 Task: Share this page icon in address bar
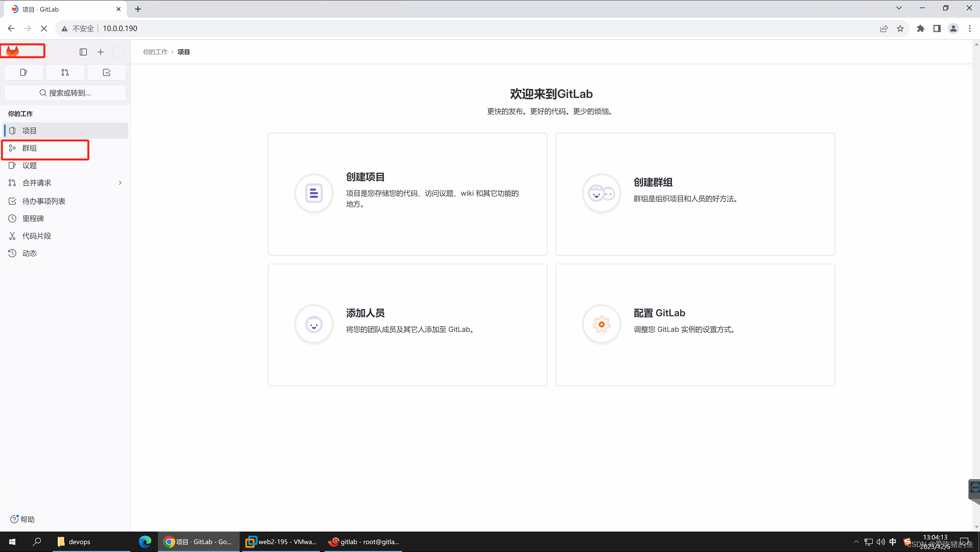pos(884,28)
